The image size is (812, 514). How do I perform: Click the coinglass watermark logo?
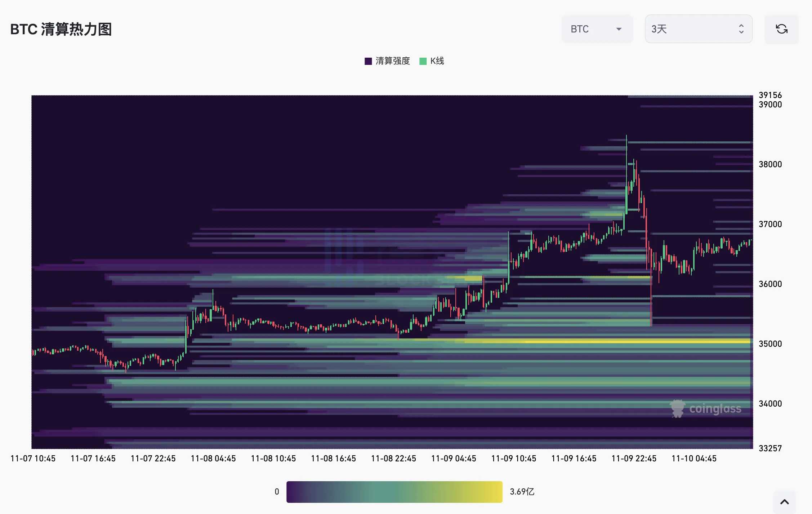[x=706, y=408]
